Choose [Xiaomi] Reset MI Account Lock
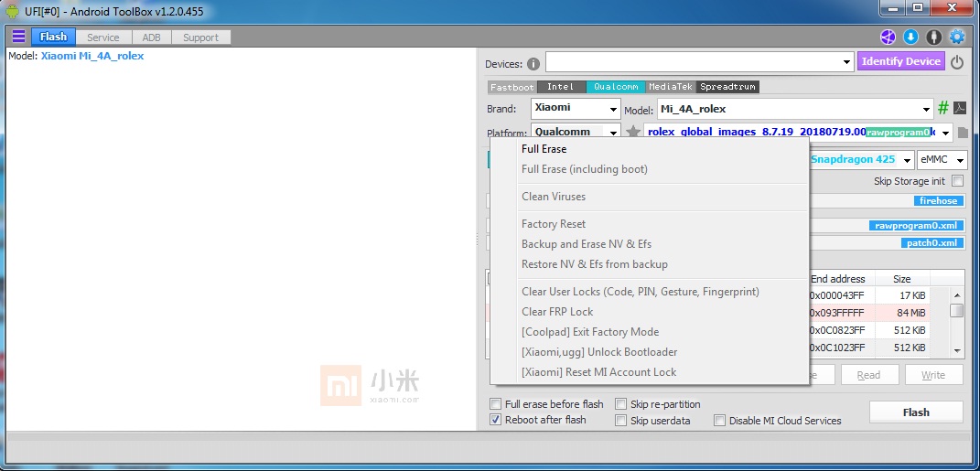 pyautogui.click(x=650, y=371)
